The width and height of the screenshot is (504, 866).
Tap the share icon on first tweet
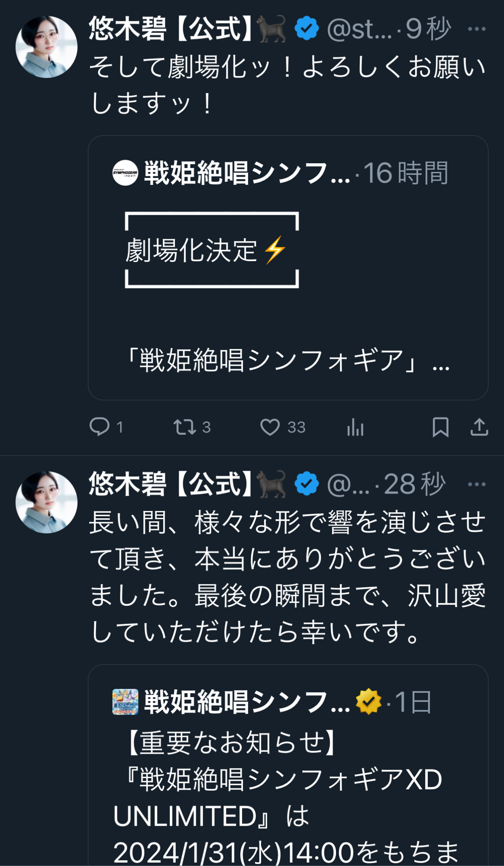point(479,427)
